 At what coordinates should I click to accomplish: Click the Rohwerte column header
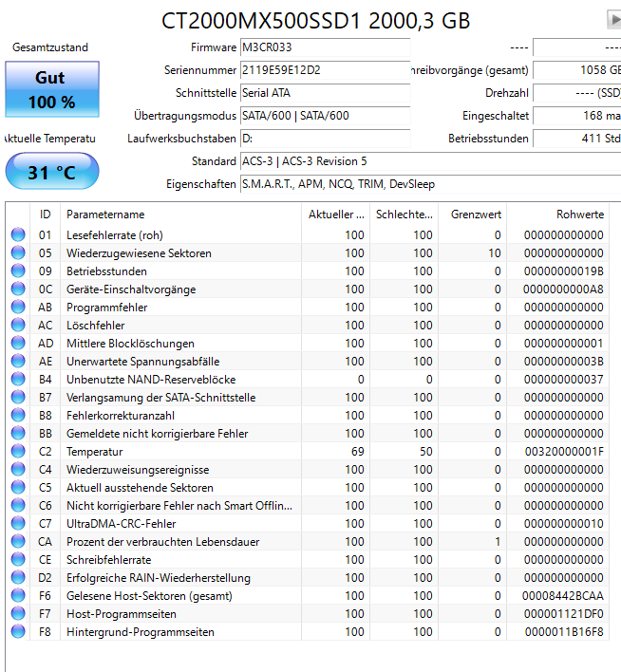click(x=558, y=215)
